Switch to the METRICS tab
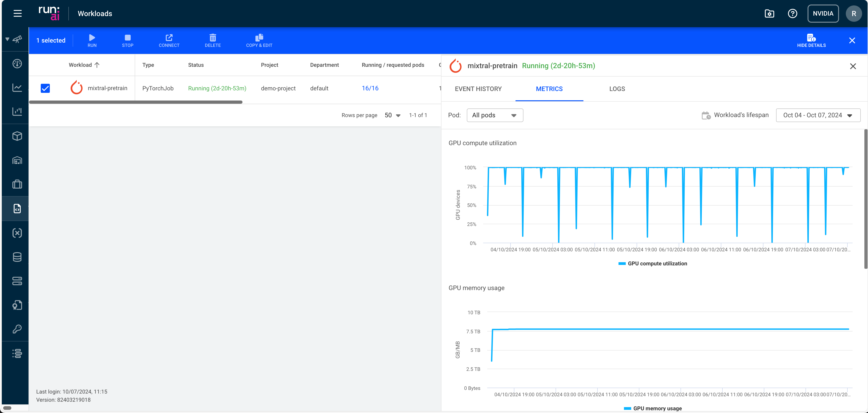The height and width of the screenshot is (413, 868). point(549,89)
